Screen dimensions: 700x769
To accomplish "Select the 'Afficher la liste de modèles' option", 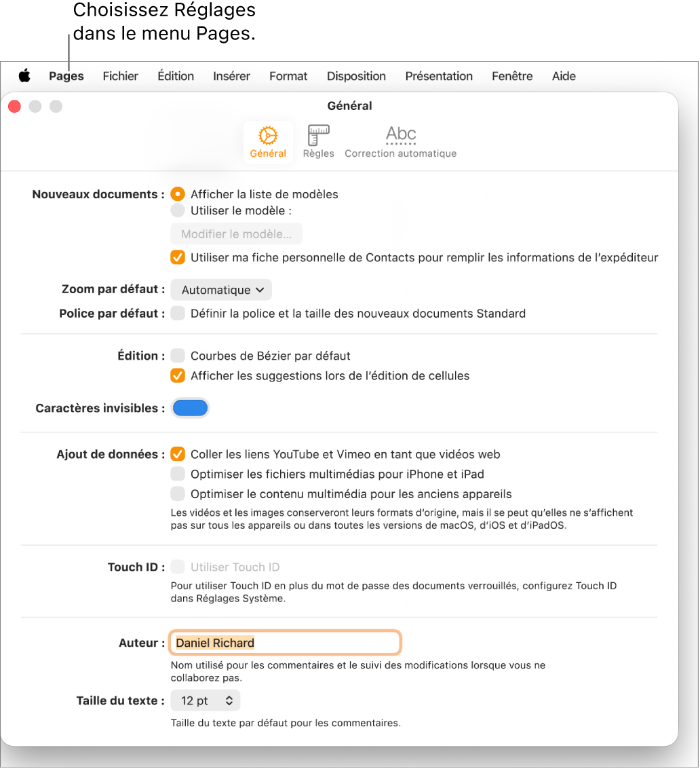I will 177,193.
